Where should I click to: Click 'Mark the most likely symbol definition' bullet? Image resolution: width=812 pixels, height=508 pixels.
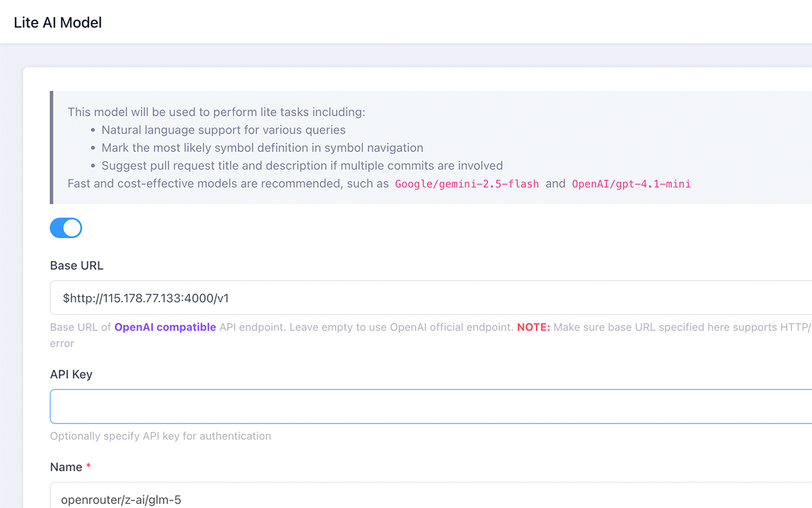point(262,147)
